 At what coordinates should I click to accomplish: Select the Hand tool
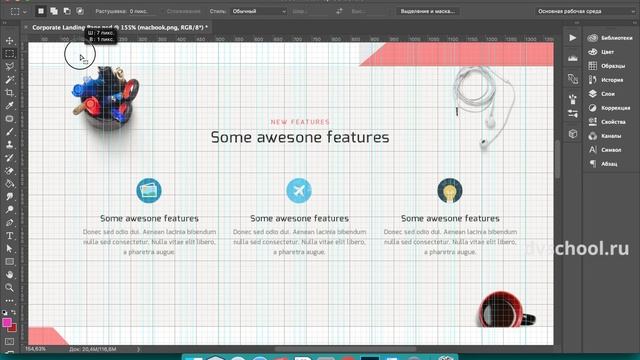tap(9, 275)
